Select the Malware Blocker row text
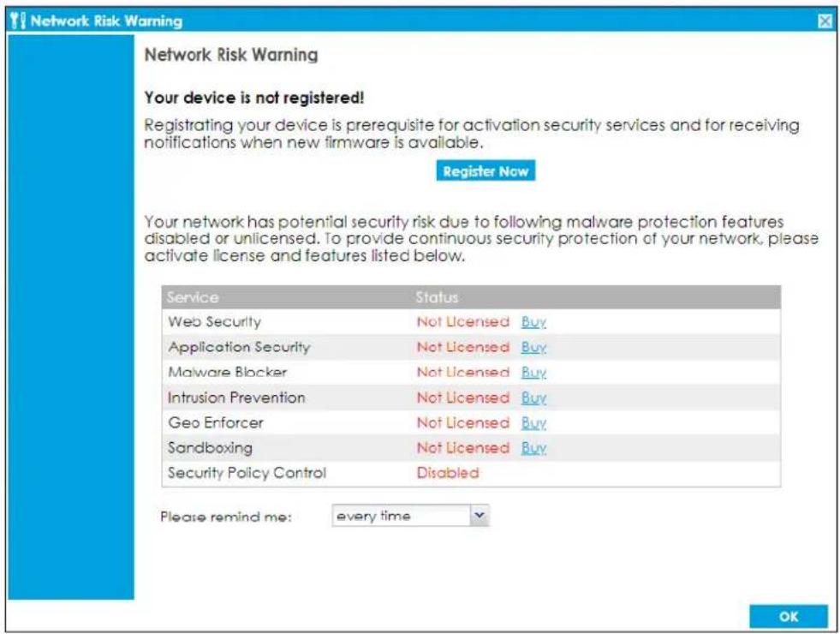This screenshot has height=634, width=840. tap(227, 372)
